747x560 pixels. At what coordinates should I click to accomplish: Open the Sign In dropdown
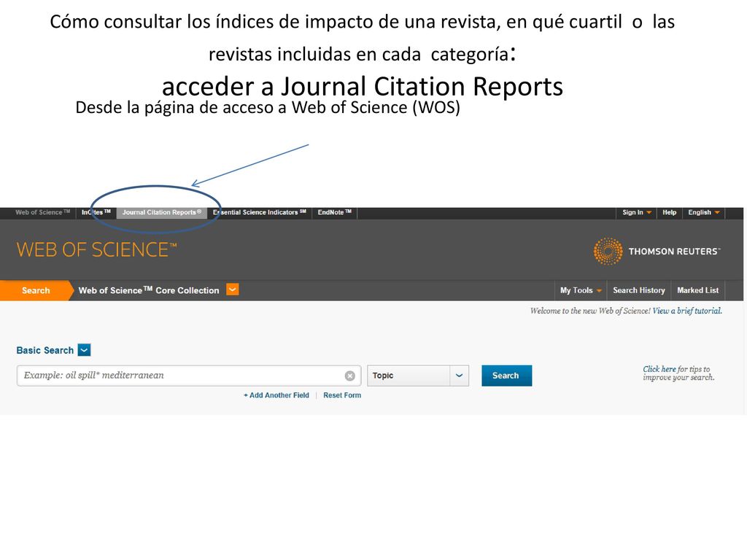(636, 212)
